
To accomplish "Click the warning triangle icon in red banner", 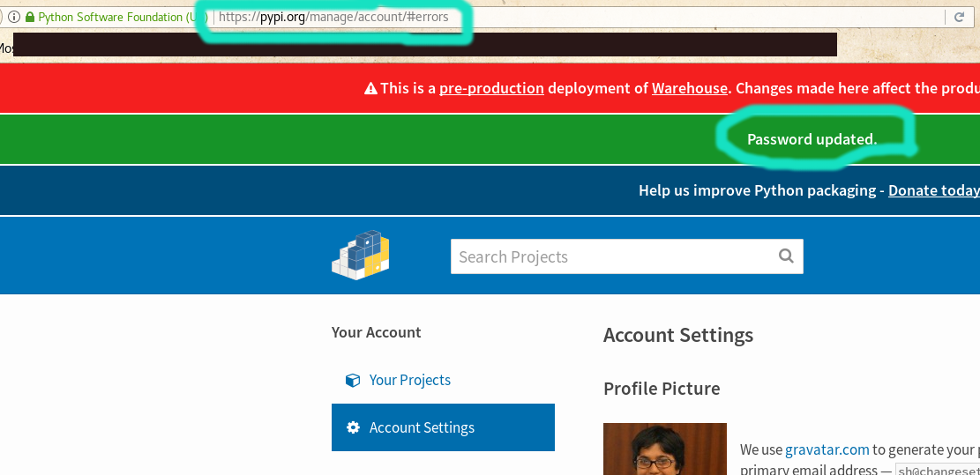I will (370, 88).
